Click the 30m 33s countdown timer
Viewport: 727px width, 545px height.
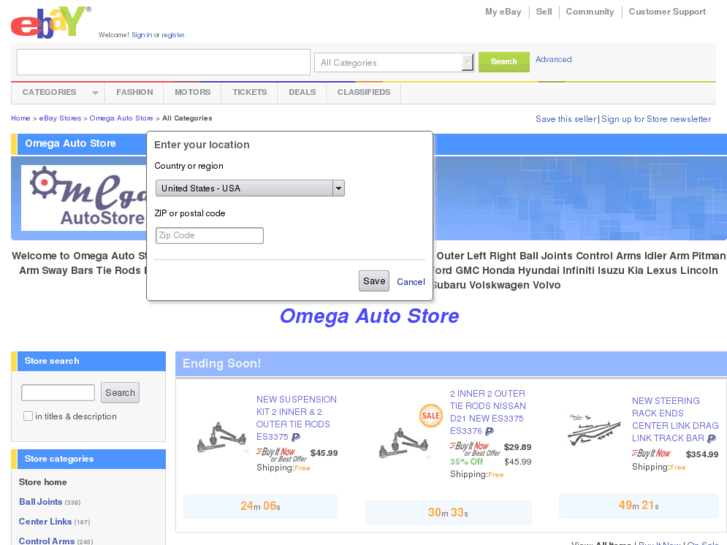[x=448, y=513]
